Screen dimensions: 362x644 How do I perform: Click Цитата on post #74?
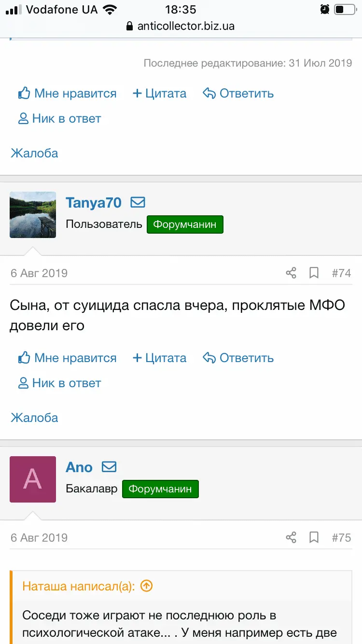click(165, 358)
